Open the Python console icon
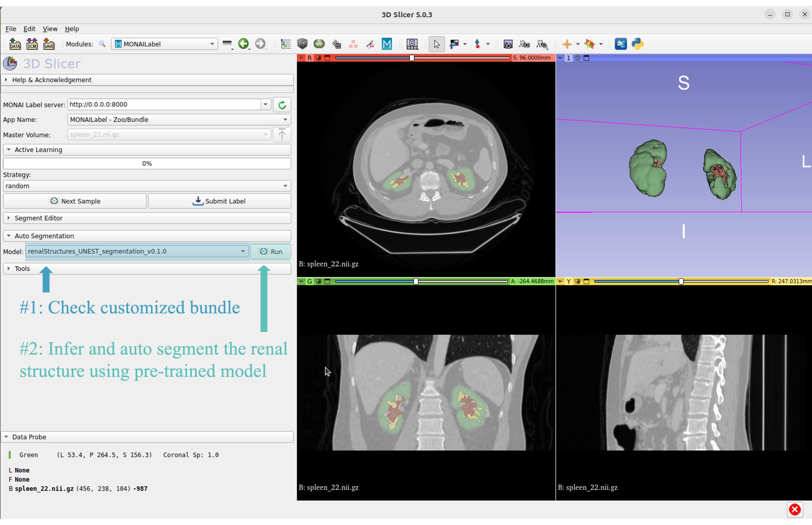This screenshot has height=525, width=812. tap(638, 44)
